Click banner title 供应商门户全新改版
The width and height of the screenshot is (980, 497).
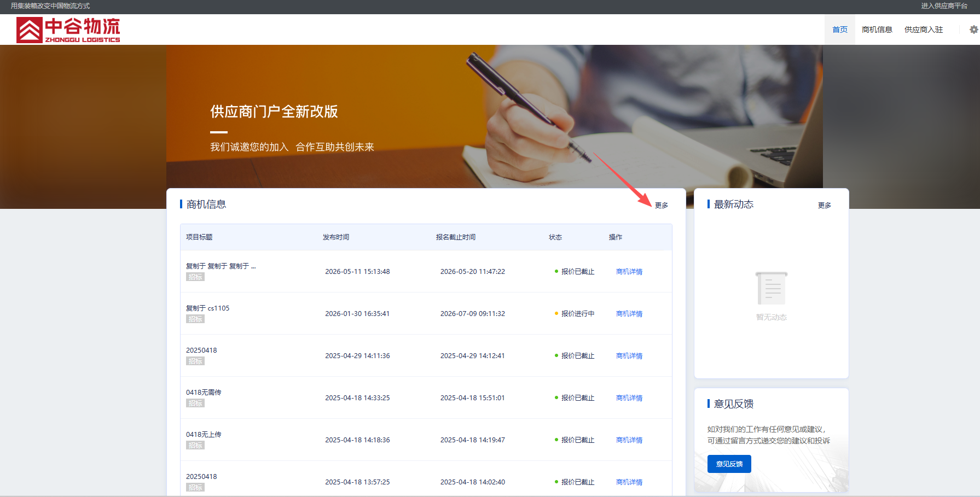pos(274,112)
